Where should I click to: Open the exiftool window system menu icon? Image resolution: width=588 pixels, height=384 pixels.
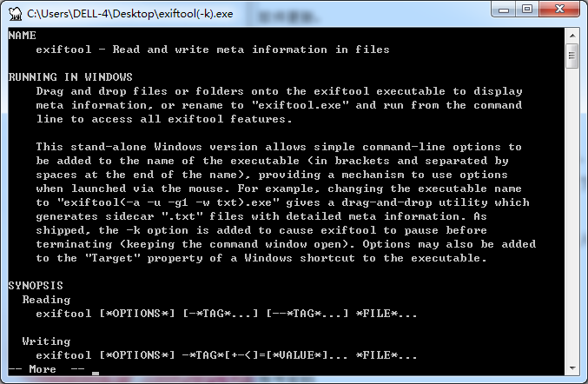pyautogui.click(x=16, y=14)
